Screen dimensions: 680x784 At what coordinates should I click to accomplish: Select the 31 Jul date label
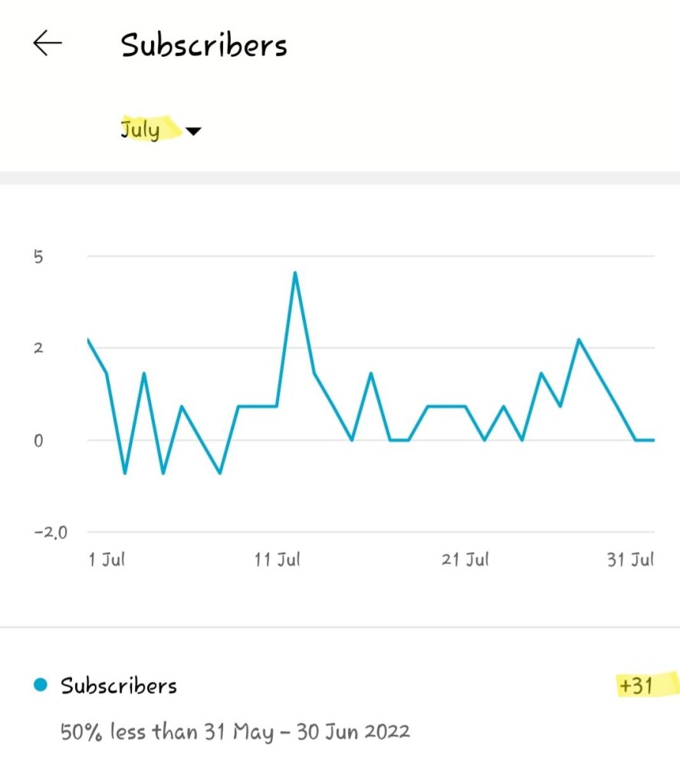pos(630,559)
